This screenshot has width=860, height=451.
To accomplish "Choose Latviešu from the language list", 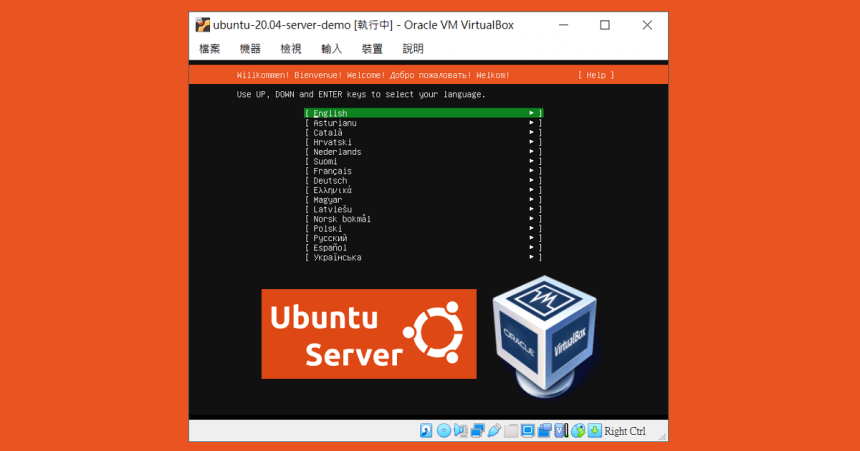I will 423,209.
